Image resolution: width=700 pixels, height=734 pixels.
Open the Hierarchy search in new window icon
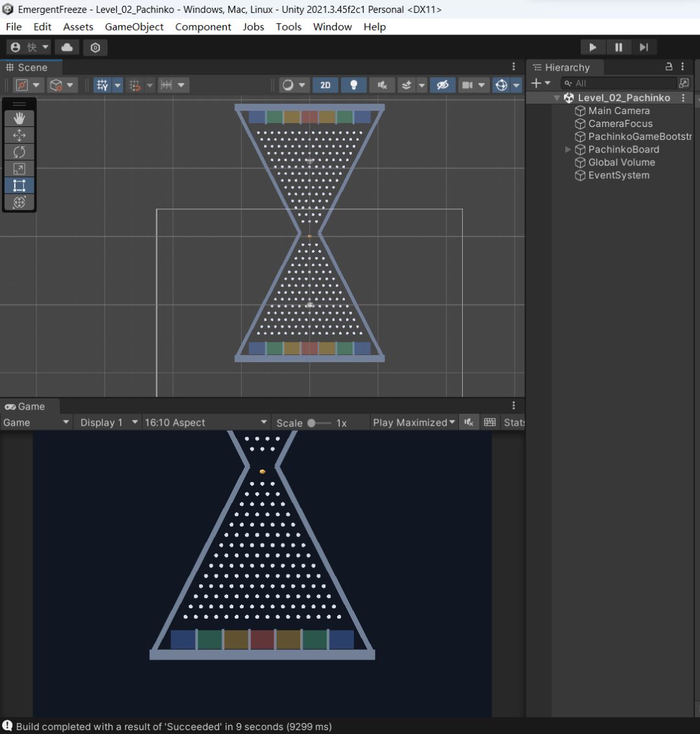(684, 83)
